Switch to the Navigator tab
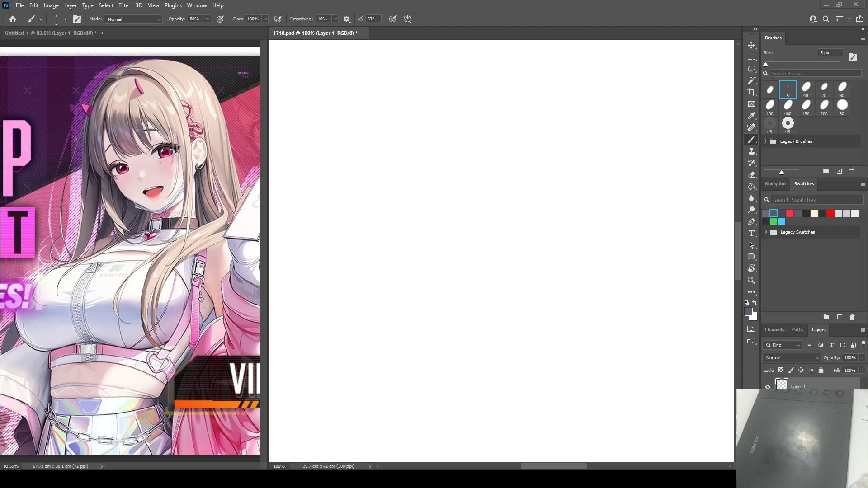This screenshot has height=488, width=868. coord(775,184)
